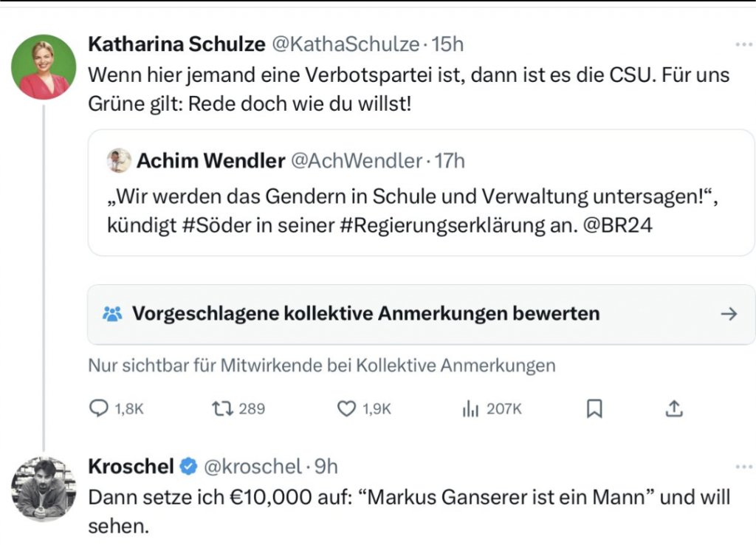Click Achim Wendler's small avatar
This screenshot has height=545, width=756.
click(x=119, y=160)
